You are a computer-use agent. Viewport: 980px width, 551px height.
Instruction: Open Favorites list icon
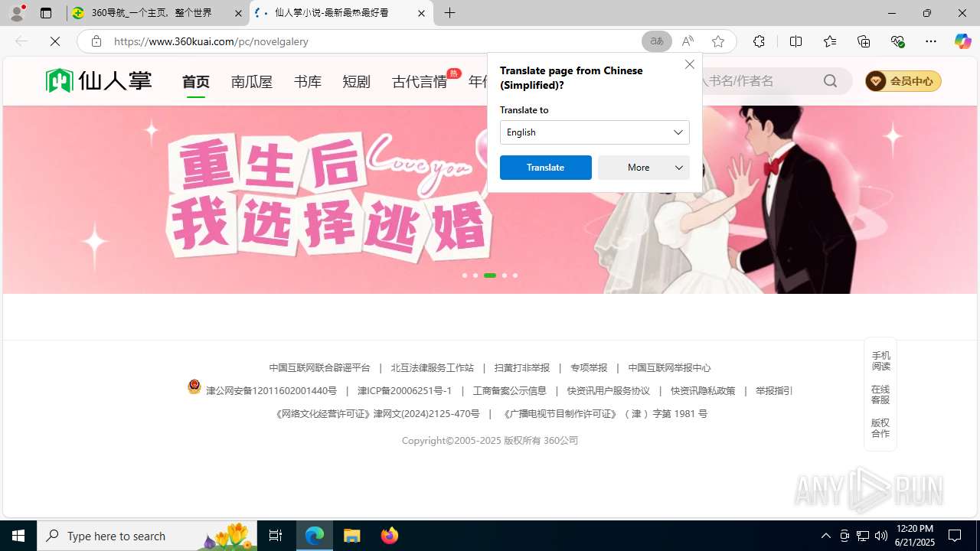coord(830,41)
